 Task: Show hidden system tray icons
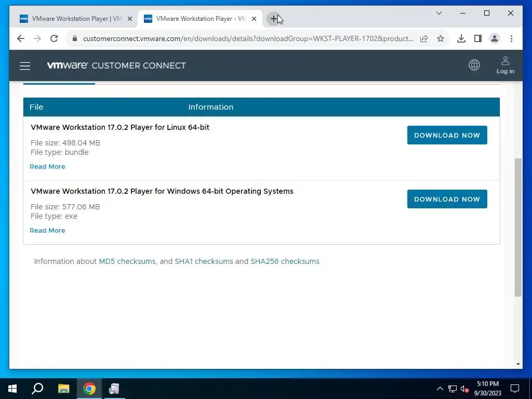440,389
